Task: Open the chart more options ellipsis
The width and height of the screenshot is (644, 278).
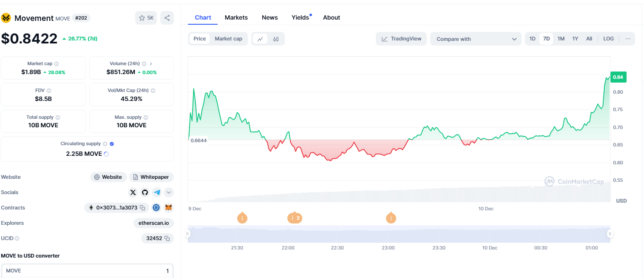Action: tap(627, 39)
